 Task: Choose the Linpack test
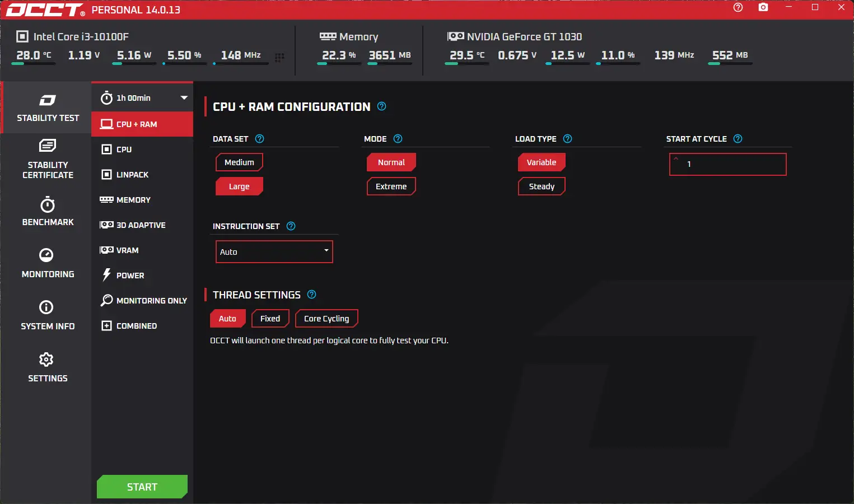coord(142,175)
